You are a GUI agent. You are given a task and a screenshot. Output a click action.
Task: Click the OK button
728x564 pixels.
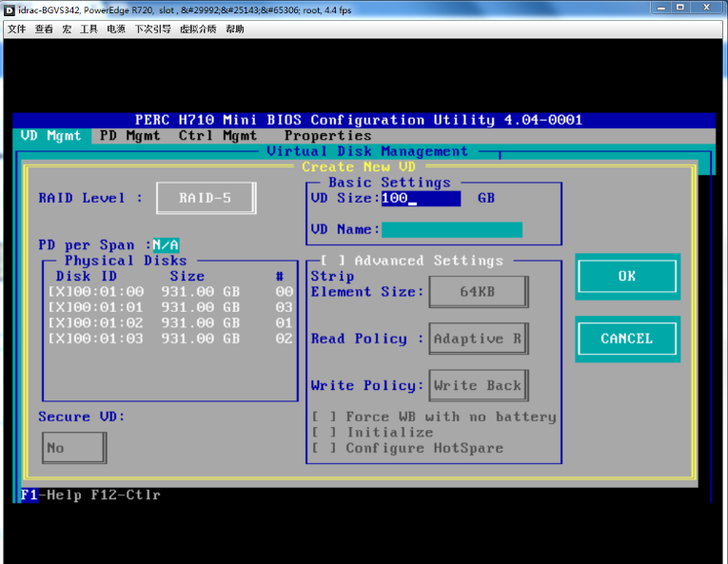pos(627,276)
